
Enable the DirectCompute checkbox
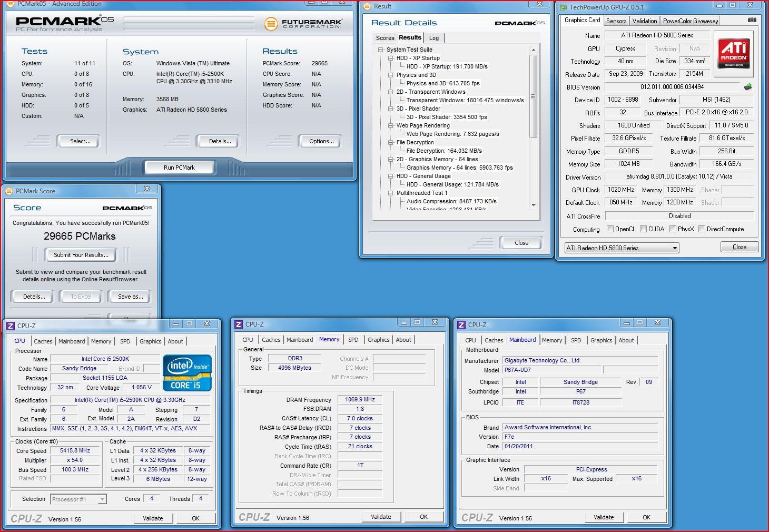[702, 229]
